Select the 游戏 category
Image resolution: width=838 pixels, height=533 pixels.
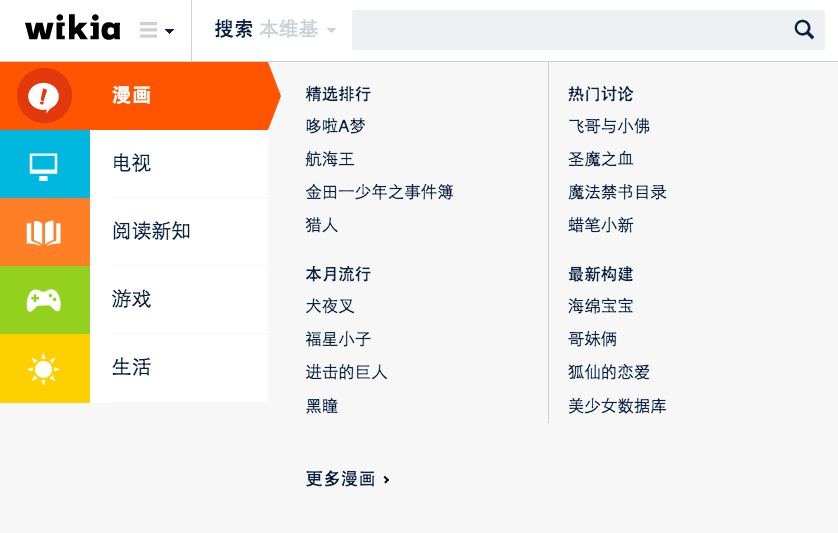[x=131, y=299]
